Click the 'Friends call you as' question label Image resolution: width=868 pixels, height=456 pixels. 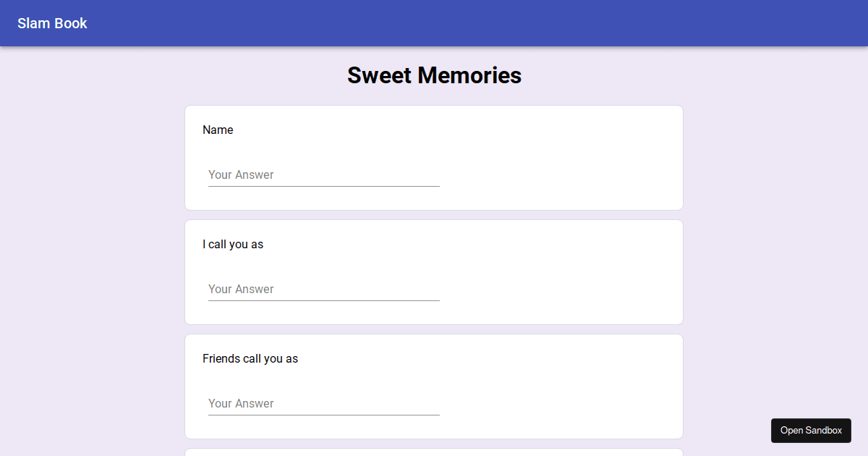click(250, 358)
